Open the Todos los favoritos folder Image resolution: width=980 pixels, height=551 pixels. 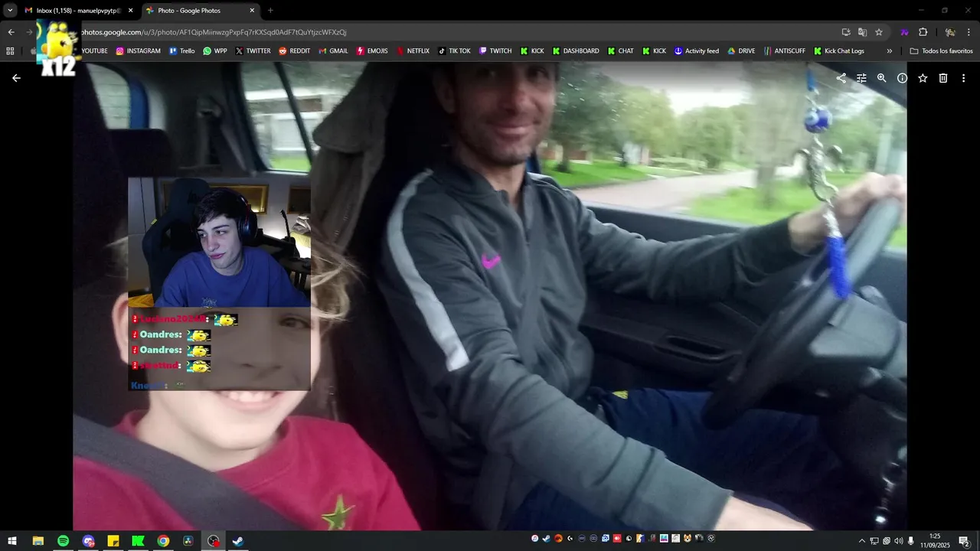coord(941,51)
